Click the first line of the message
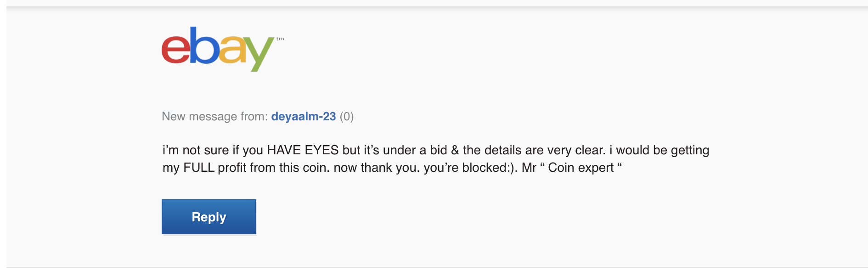This screenshot has height=271, width=868. click(436, 151)
